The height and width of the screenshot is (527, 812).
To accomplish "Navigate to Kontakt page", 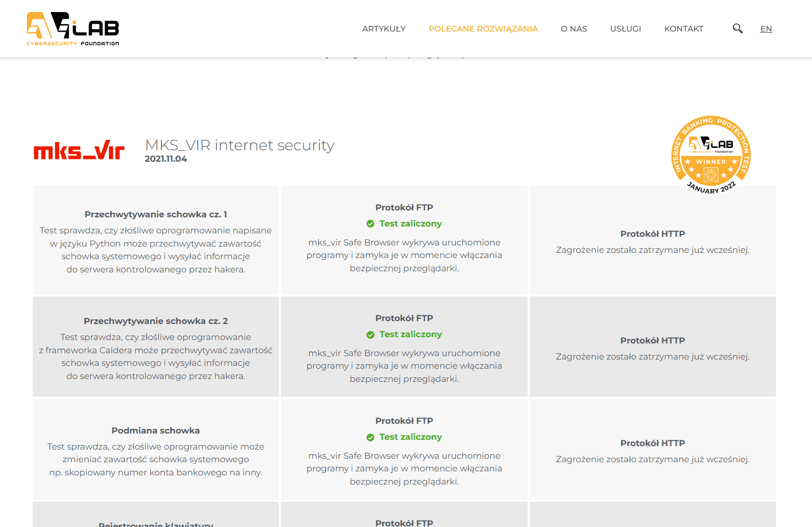I will tap(684, 29).
